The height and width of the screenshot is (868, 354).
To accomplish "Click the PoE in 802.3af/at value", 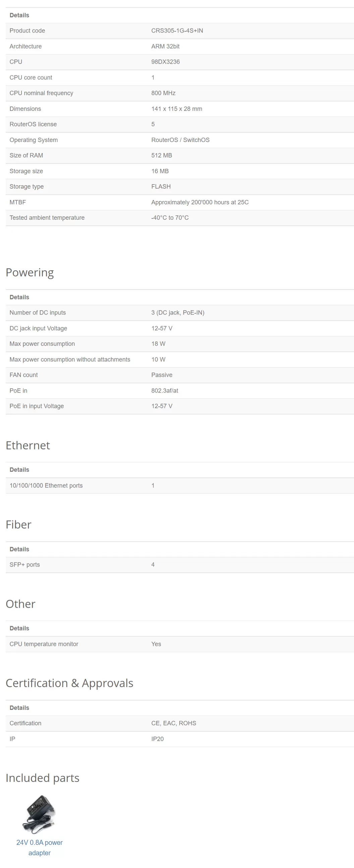I will tap(165, 391).
